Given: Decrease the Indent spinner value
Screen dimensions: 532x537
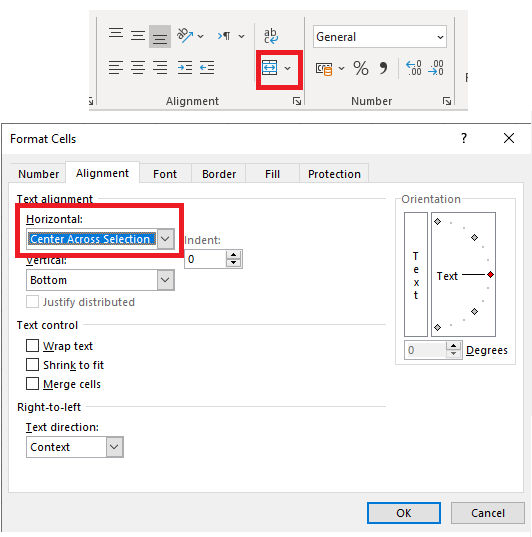Looking at the screenshot, I should coord(234,263).
